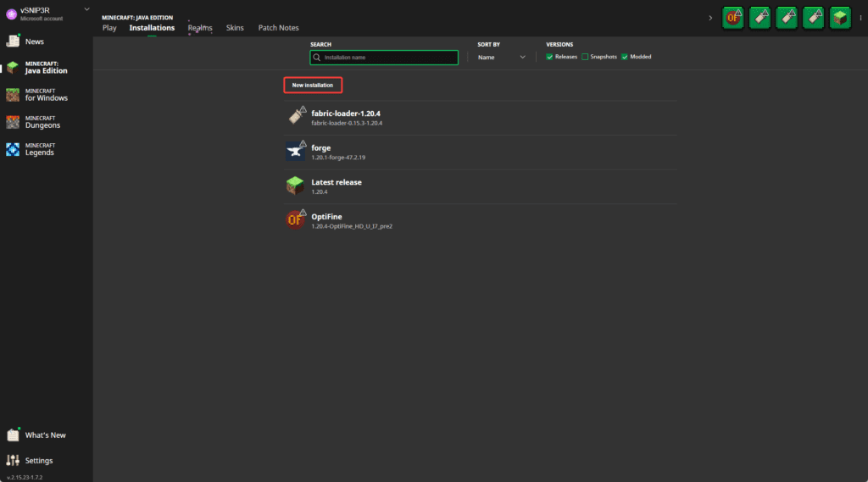This screenshot has width=868, height=482.
Task: Click the grass block quick-launch button
Action: (x=840, y=17)
